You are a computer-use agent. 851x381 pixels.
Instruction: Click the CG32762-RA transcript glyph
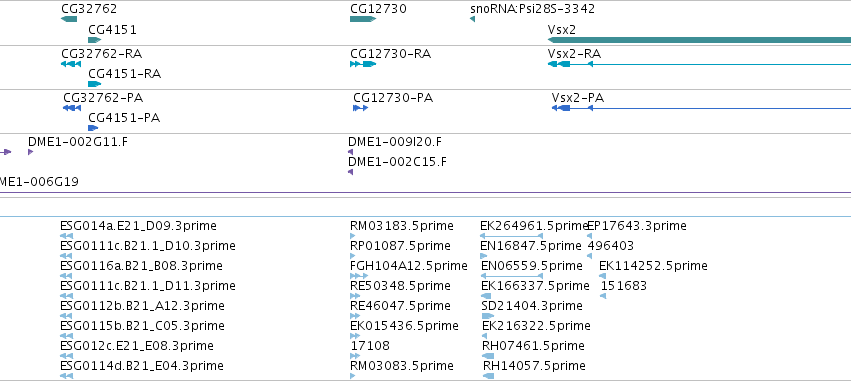click(x=71, y=64)
